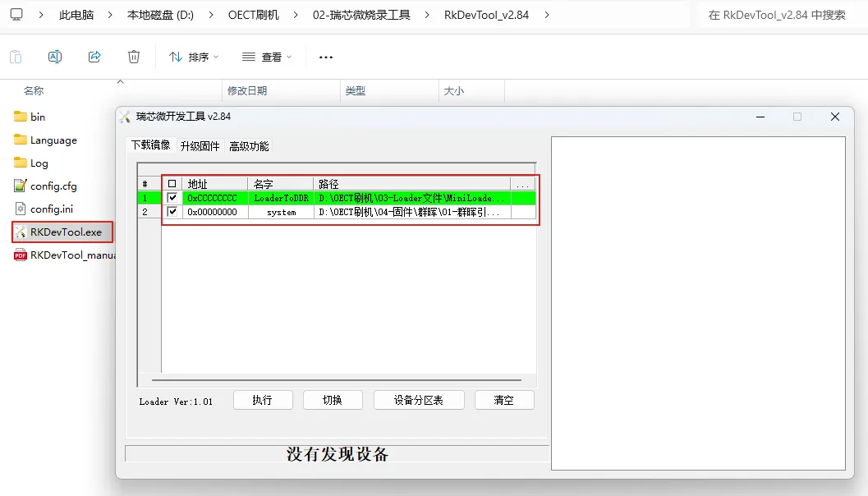Expand the chevron after RkDevTool_v2.84

pos(547,15)
